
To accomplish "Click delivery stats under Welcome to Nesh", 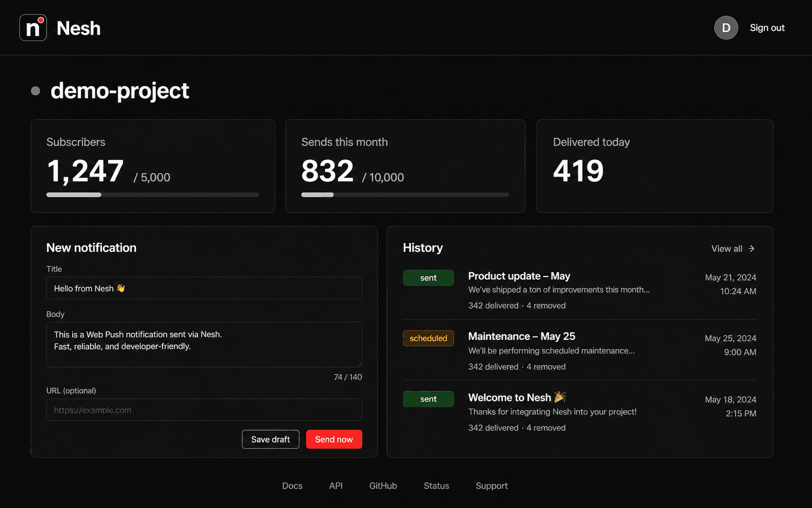I will (517, 428).
